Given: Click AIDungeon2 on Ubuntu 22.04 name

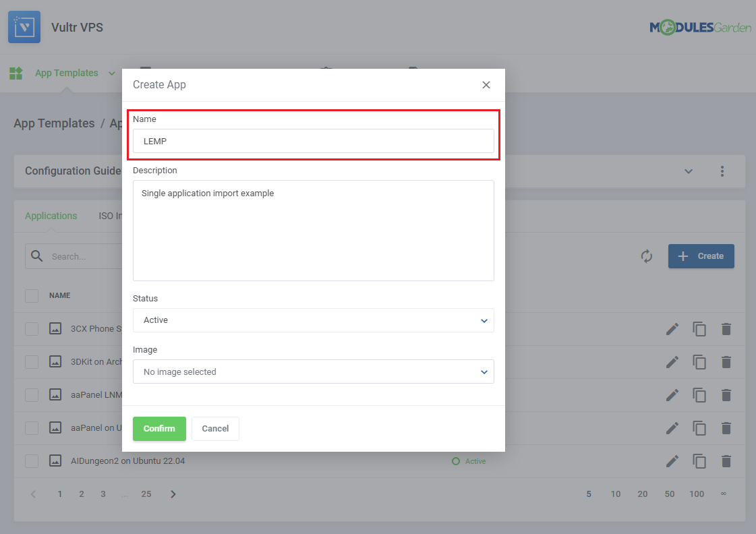Looking at the screenshot, I should [127, 461].
